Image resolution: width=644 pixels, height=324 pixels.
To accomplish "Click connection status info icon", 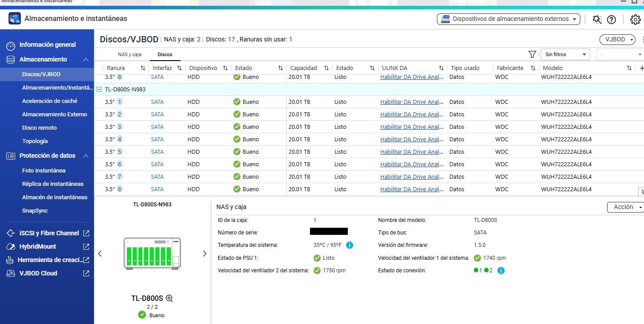I will (501, 271).
